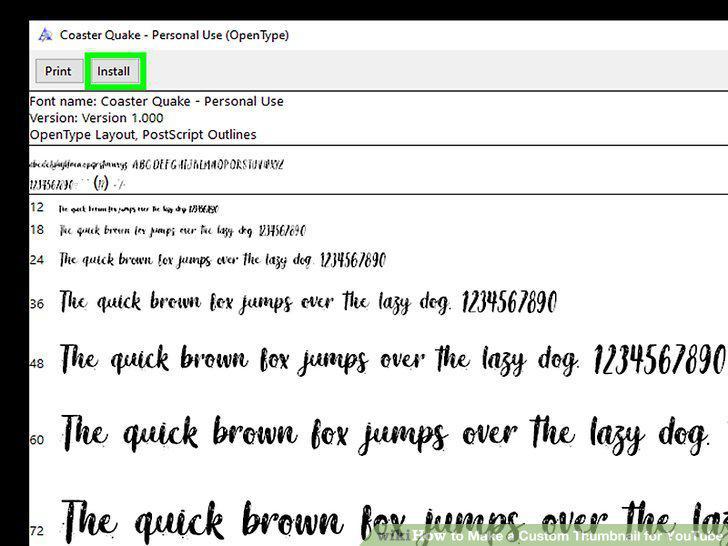Viewport: 728px width, 546px height.
Task: Click the size 12 label
Action: [x=37, y=207]
